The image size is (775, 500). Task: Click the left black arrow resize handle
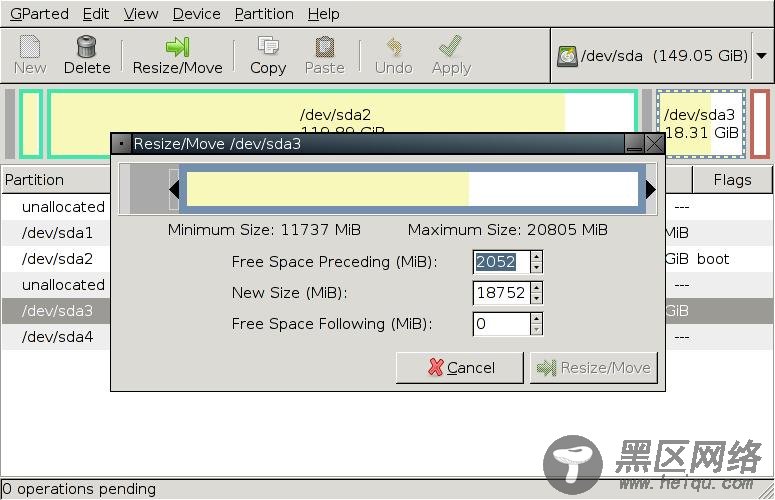tap(174, 189)
